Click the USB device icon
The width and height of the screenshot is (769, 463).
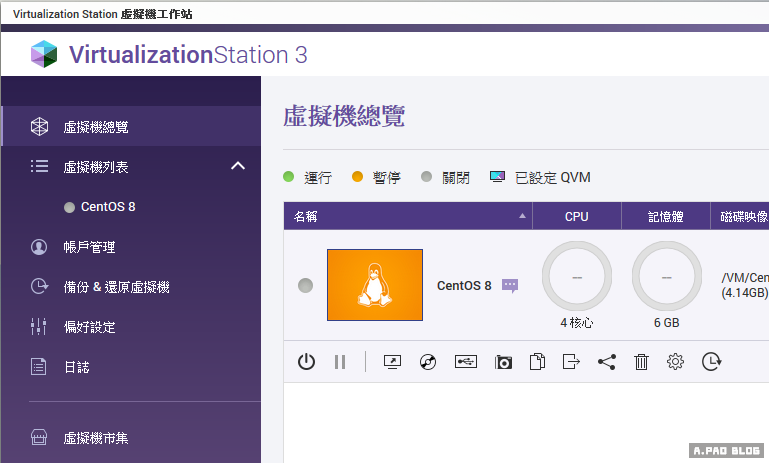(x=465, y=362)
